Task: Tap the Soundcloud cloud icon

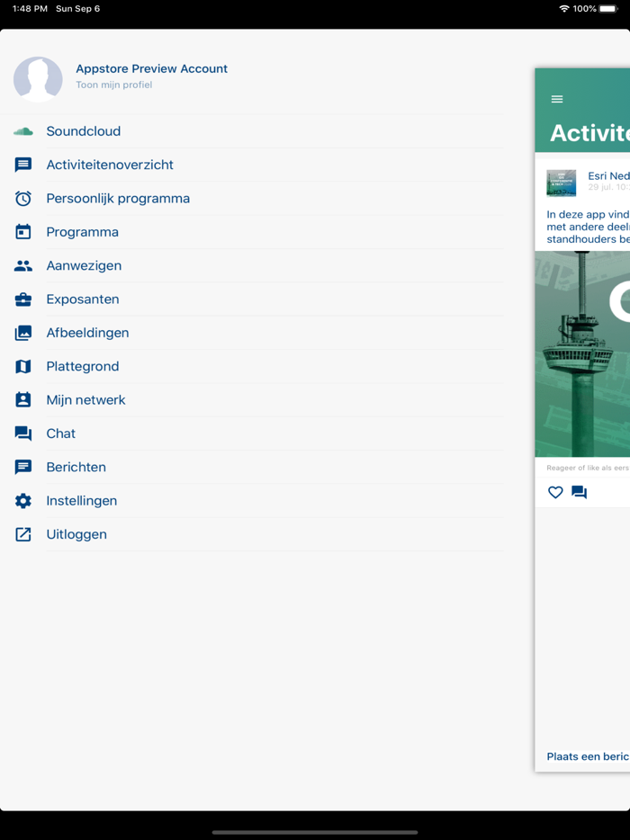Action: (x=23, y=131)
